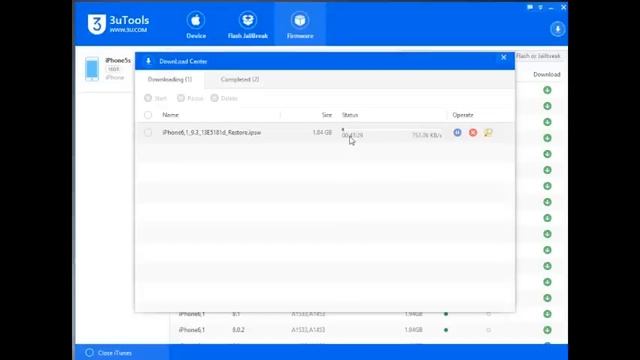Tick the select-all checkbox in header
This screenshot has width=640, height=360.
click(x=148, y=115)
